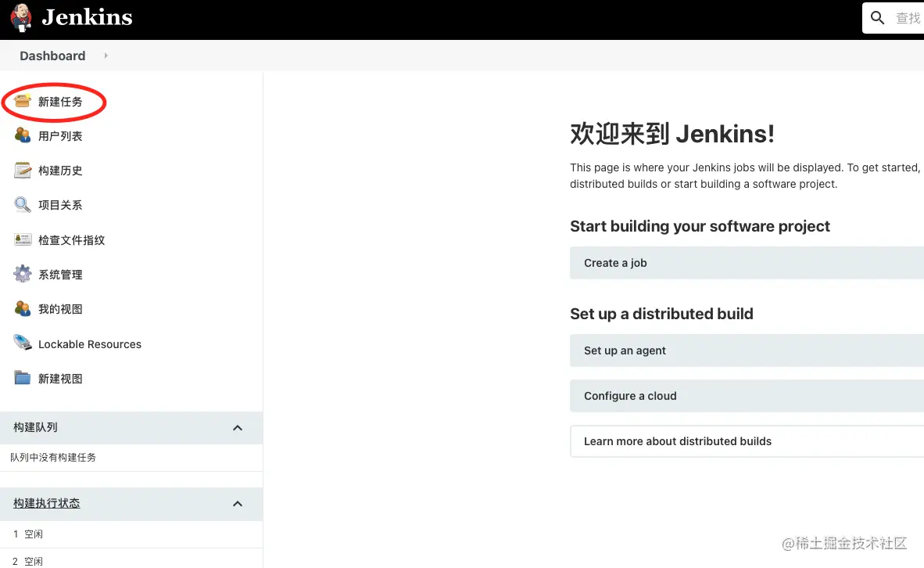Viewport: 924px width, 568px height.
Task: Open the Dashboard breadcrumb link
Action: click(52, 56)
